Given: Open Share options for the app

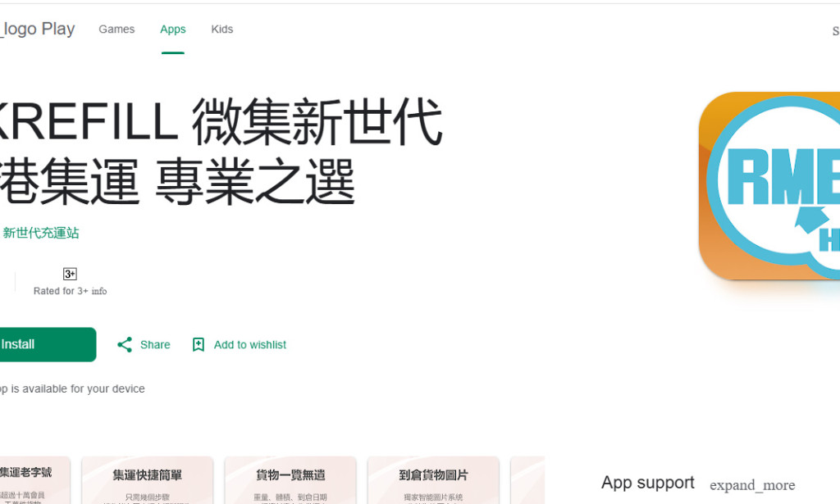Looking at the screenshot, I should tap(144, 344).
